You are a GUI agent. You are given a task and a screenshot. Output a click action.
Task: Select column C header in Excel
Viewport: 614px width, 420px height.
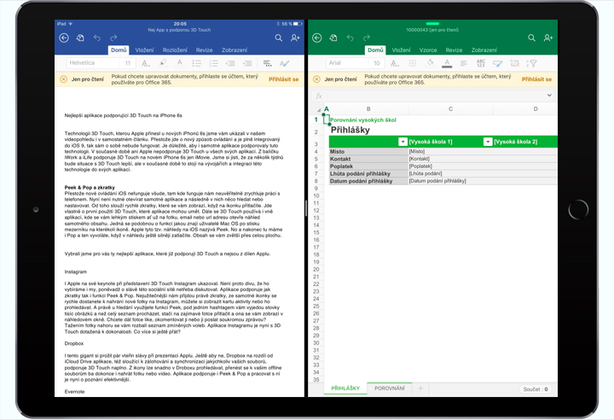click(451, 109)
